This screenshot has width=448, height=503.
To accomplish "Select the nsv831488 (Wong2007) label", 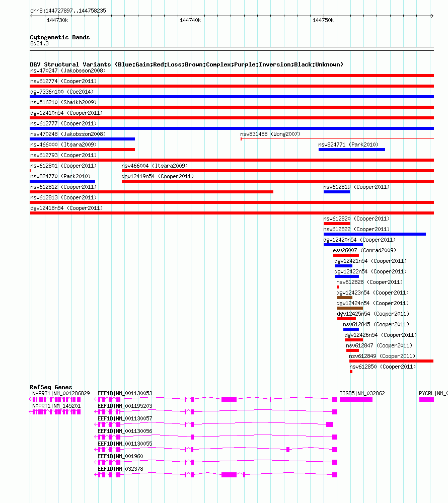I will pyautogui.click(x=270, y=134).
